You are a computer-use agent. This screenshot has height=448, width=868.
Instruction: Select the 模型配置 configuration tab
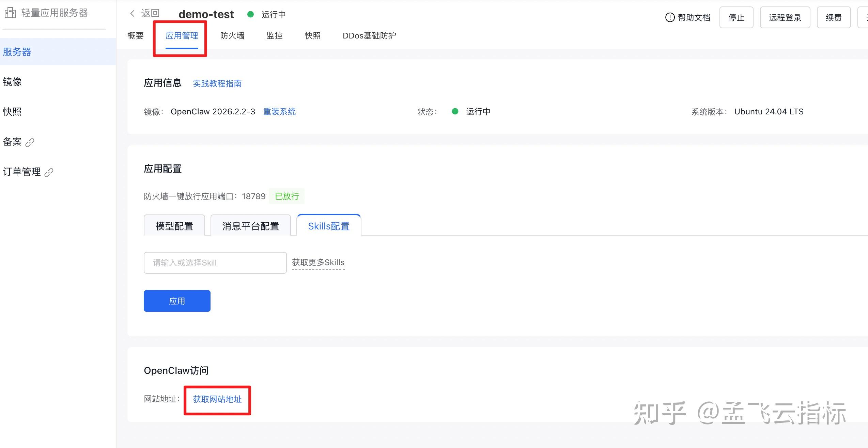tap(174, 226)
